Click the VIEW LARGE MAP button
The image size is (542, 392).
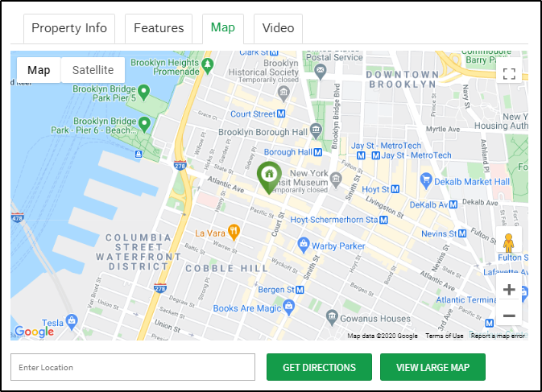coord(432,367)
